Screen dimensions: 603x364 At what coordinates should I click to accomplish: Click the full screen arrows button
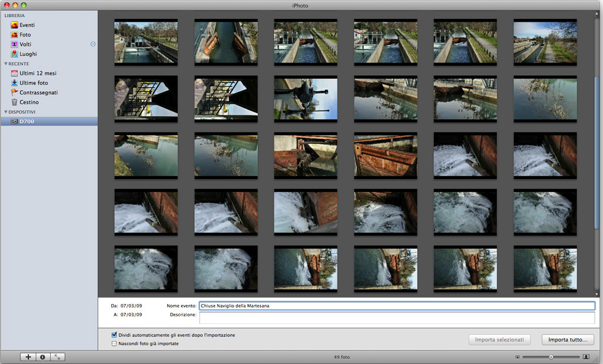(x=57, y=357)
